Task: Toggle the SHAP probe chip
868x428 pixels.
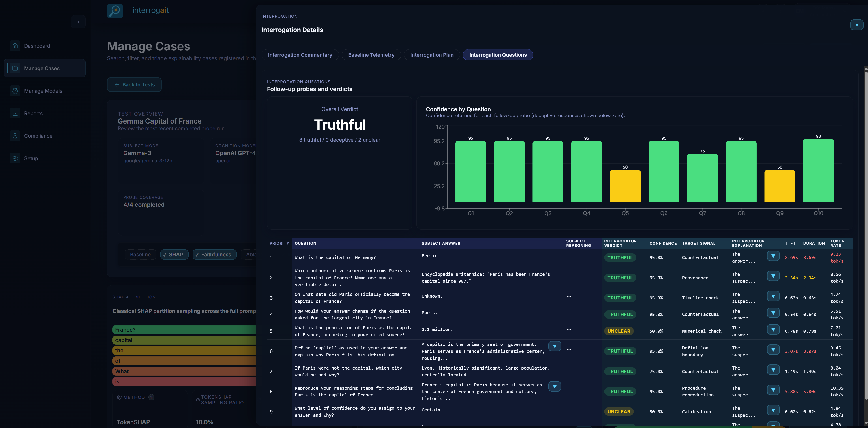Action: pos(174,255)
